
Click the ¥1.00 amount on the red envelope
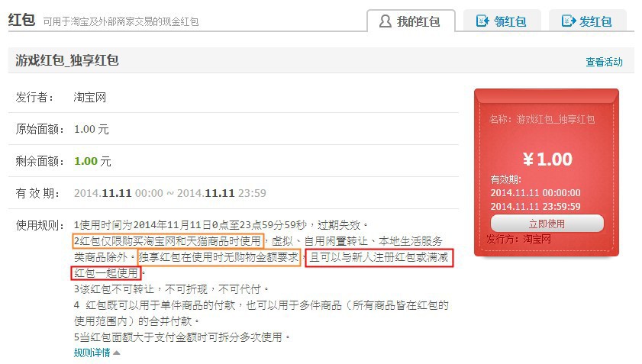(x=547, y=159)
